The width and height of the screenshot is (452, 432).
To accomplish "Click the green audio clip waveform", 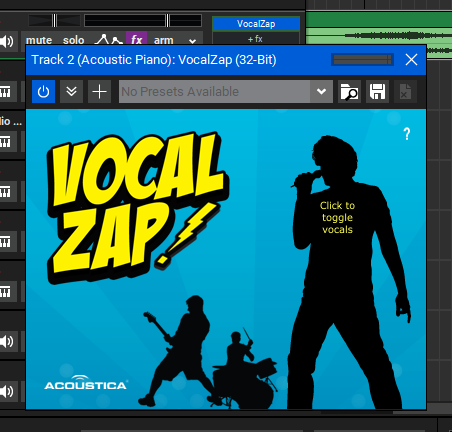I will (x=379, y=35).
